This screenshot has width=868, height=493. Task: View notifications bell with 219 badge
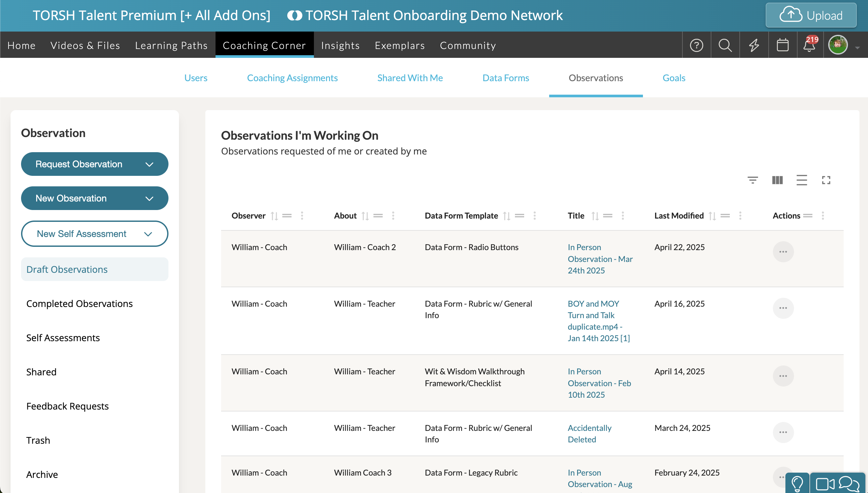[809, 45]
